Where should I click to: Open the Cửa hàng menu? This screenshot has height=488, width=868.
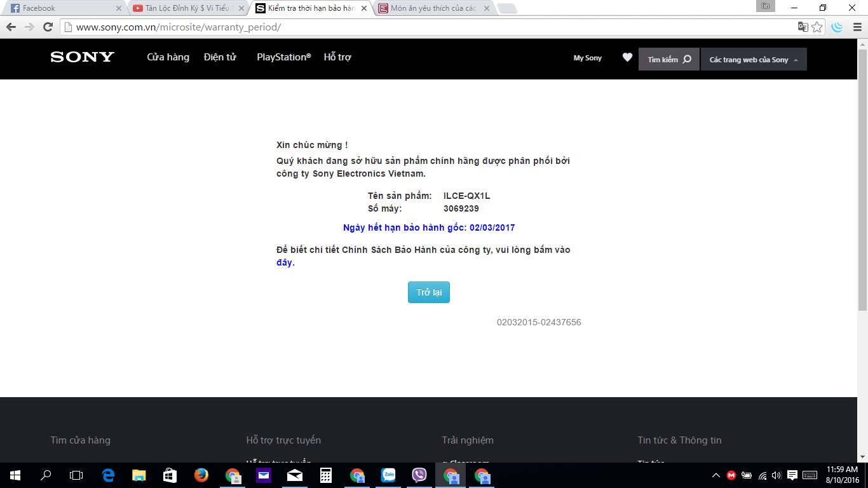click(168, 57)
